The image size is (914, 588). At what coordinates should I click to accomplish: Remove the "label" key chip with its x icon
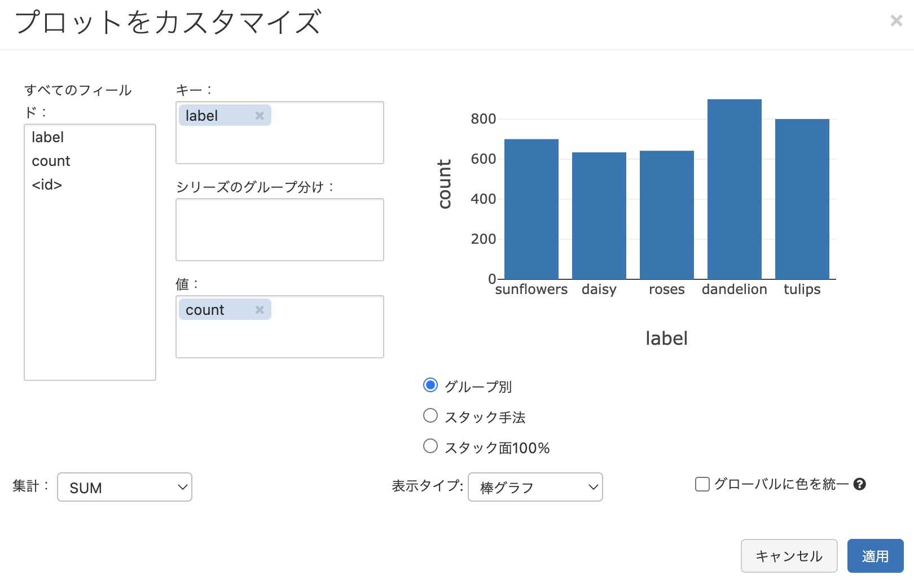260,115
